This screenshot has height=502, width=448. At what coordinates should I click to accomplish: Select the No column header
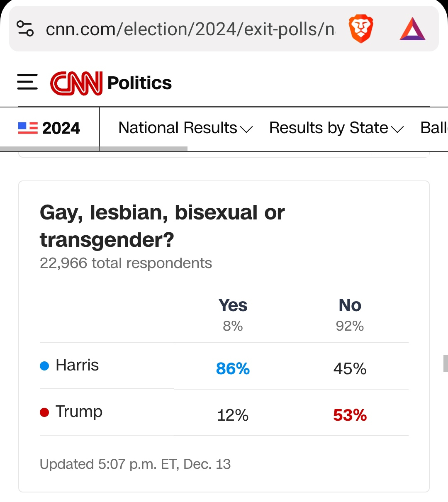point(350,306)
